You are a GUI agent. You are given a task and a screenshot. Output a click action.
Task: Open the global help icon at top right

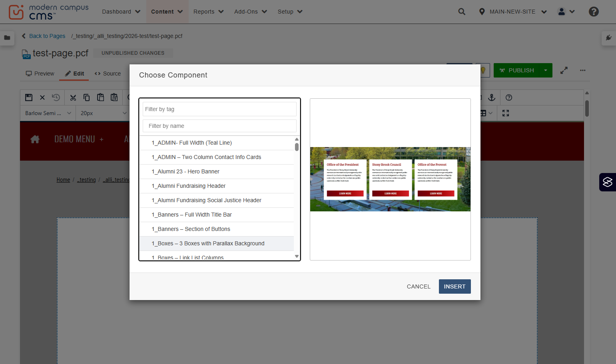(x=594, y=12)
